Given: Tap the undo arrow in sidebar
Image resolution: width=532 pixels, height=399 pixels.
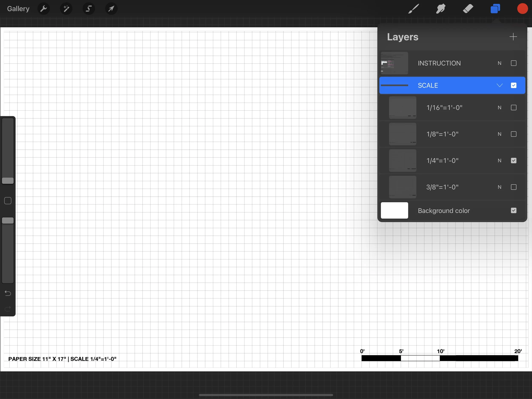Looking at the screenshot, I should [x=8, y=293].
